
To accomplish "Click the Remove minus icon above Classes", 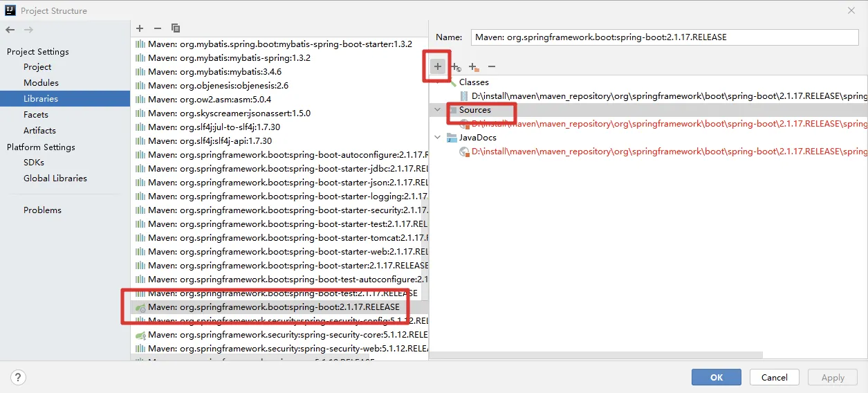I will (492, 66).
